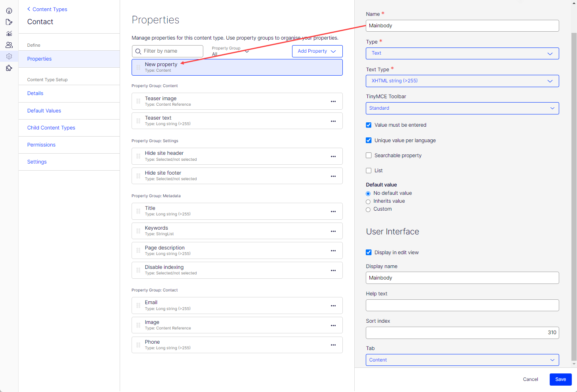Viewport: 577px width, 392px height.
Task: Open more options for Teaser text property
Action: (333, 121)
